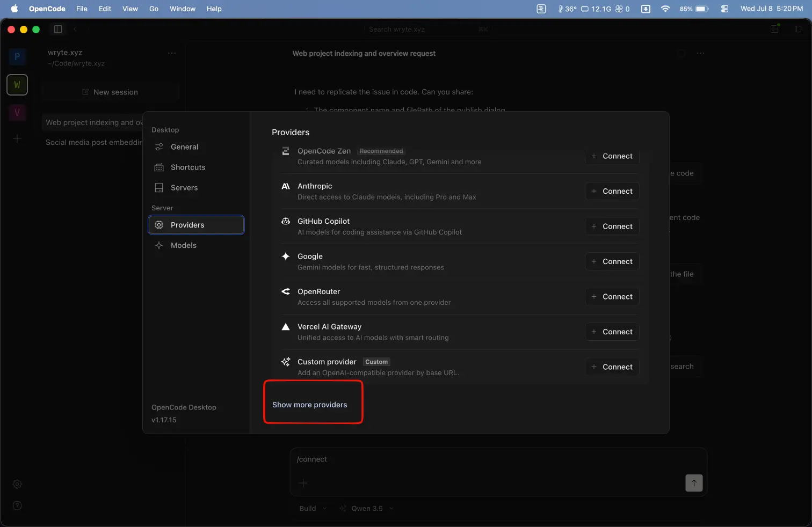Click the GitHub Copilot logo icon
The width and height of the screenshot is (812, 527).
pyautogui.click(x=286, y=221)
